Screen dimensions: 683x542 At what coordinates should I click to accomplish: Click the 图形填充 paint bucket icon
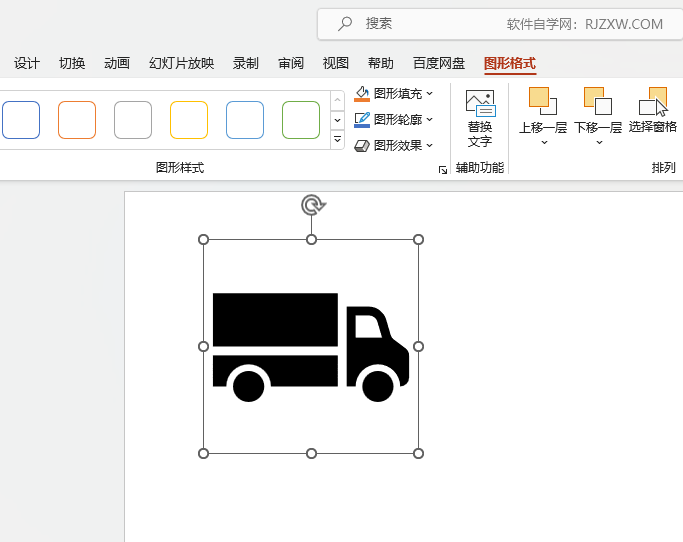[362, 94]
